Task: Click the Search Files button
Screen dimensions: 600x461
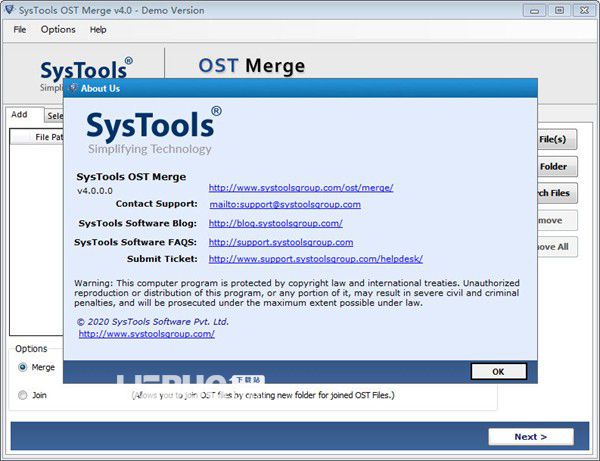Action: pos(557,193)
